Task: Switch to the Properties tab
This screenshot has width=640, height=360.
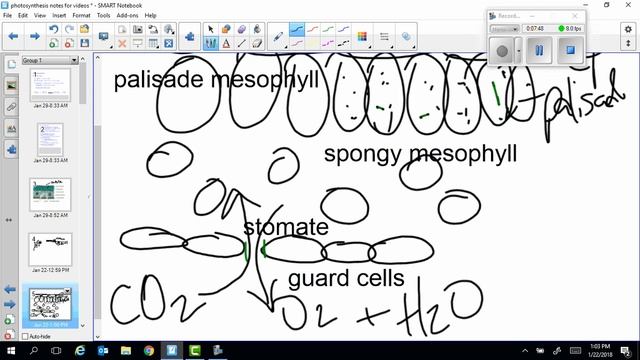Action: (11, 129)
